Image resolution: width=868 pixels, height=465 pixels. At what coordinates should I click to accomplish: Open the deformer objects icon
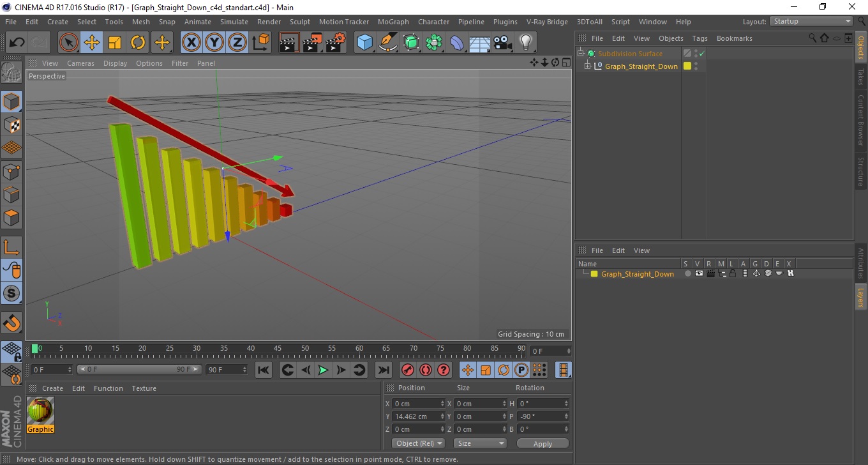point(457,43)
